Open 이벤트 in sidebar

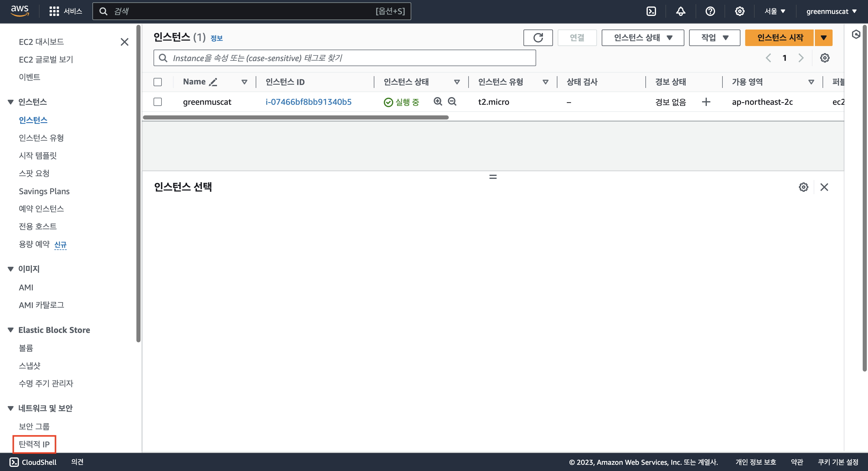29,77
